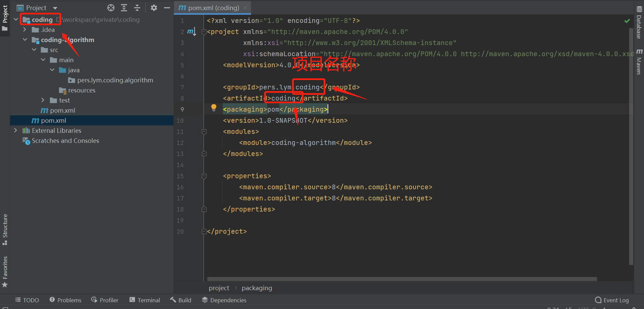This screenshot has height=309, width=644.
Task: Click the Structure sidebar icon
Action: (x=5, y=243)
